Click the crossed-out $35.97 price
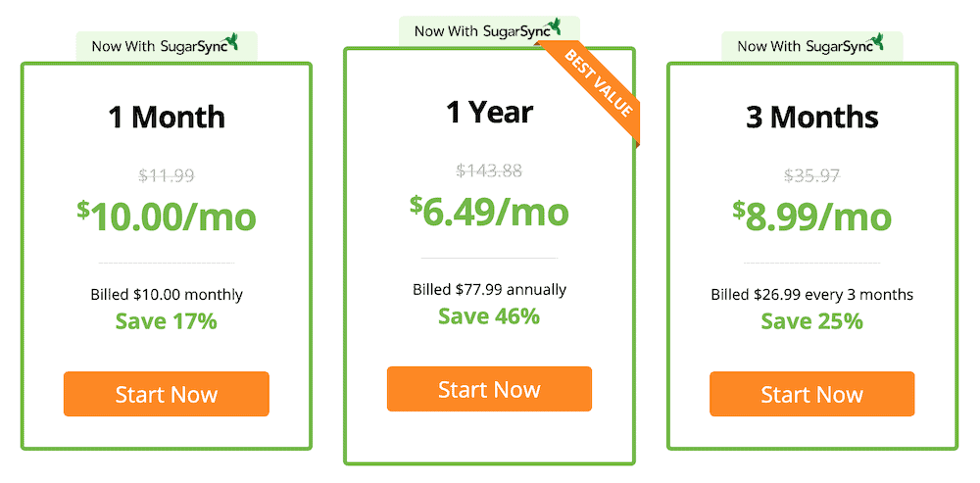 pyautogui.click(x=812, y=176)
